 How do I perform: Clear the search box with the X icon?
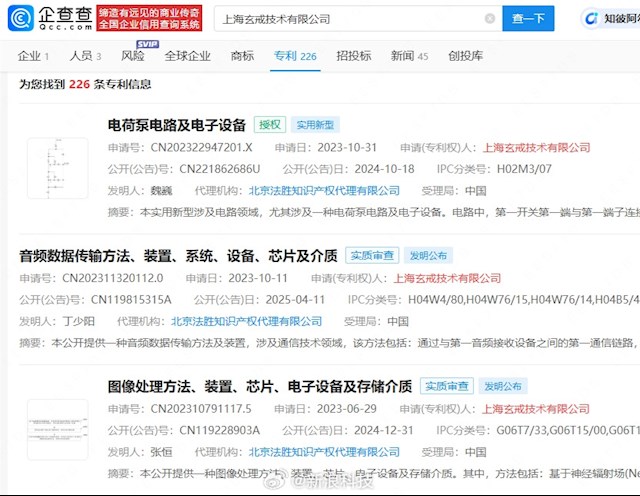pyautogui.click(x=490, y=18)
